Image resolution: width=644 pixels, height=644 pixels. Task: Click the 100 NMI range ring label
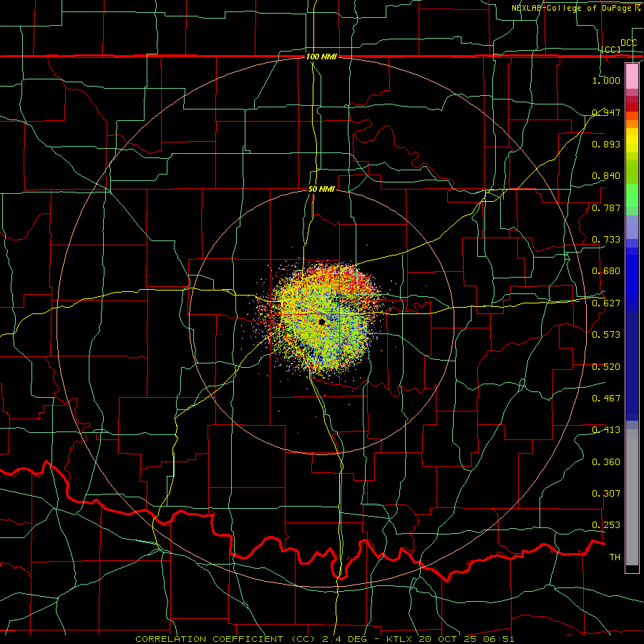[x=321, y=57]
